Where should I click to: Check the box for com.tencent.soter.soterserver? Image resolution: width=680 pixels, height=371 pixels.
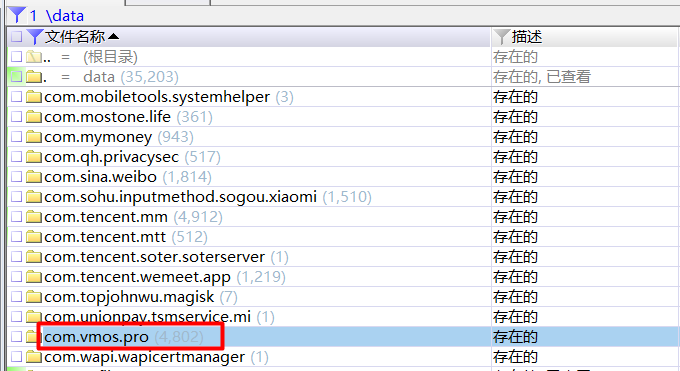click(16, 256)
